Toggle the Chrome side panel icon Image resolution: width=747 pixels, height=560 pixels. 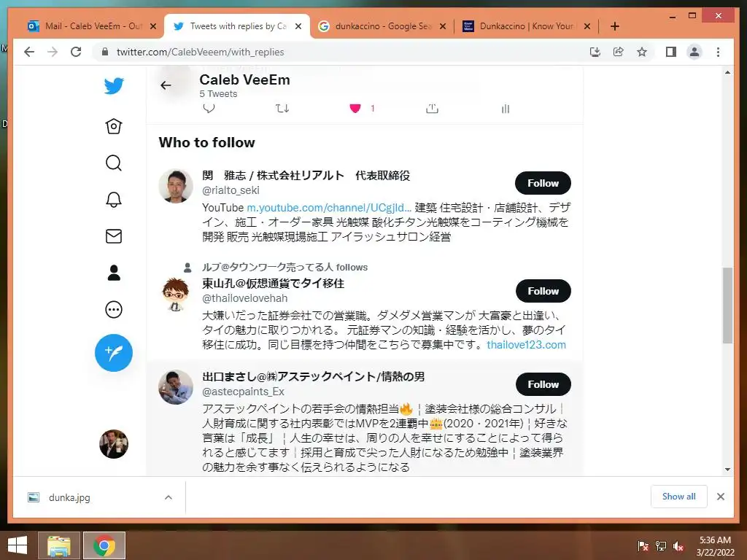pyautogui.click(x=671, y=52)
